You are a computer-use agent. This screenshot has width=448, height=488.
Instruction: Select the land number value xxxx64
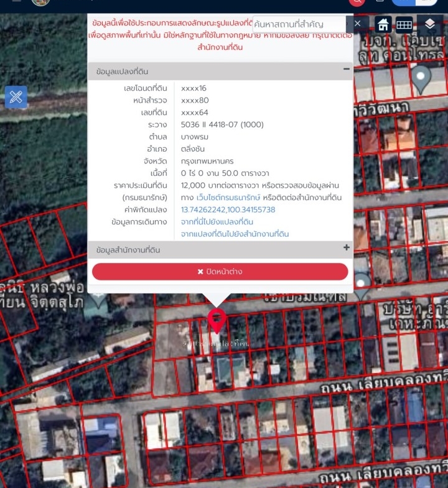pos(194,113)
